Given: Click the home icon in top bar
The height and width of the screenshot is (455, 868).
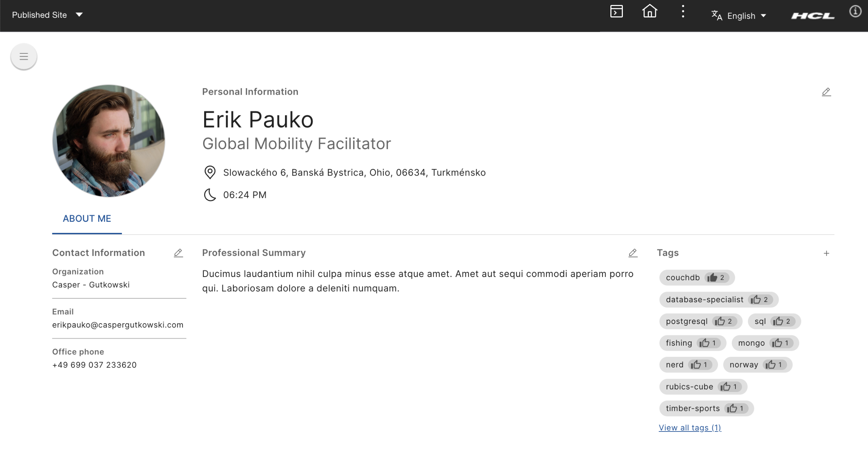Looking at the screenshot, I should 649,11.
